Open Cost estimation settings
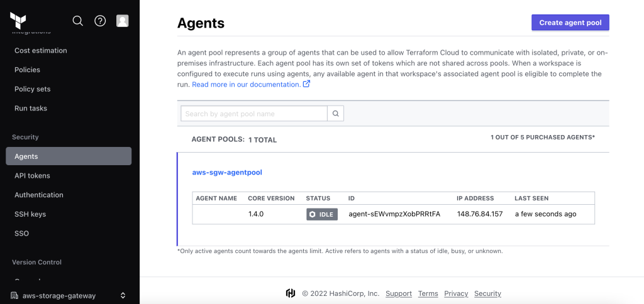This screenshot has width=644, height=304. (x=41, y=50)
